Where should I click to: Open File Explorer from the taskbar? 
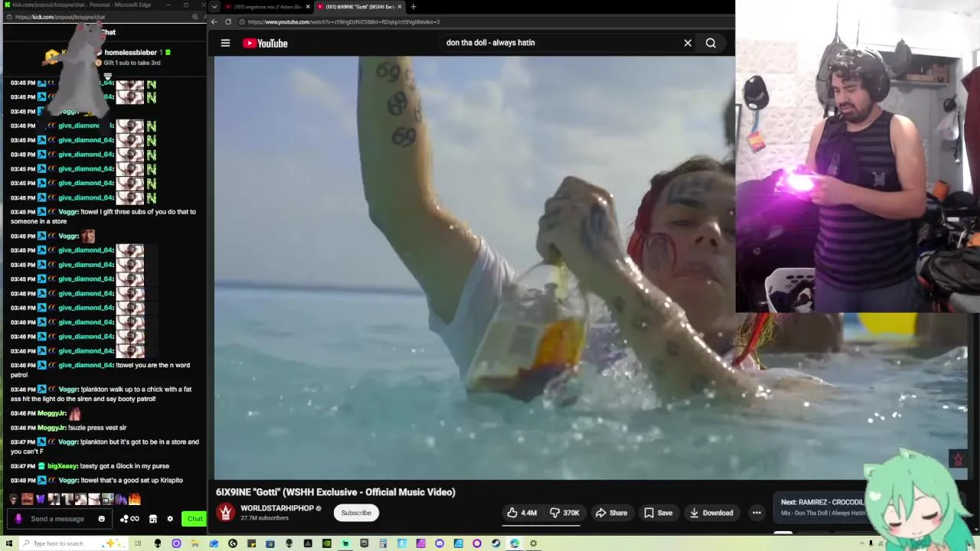tap(194, 543)
